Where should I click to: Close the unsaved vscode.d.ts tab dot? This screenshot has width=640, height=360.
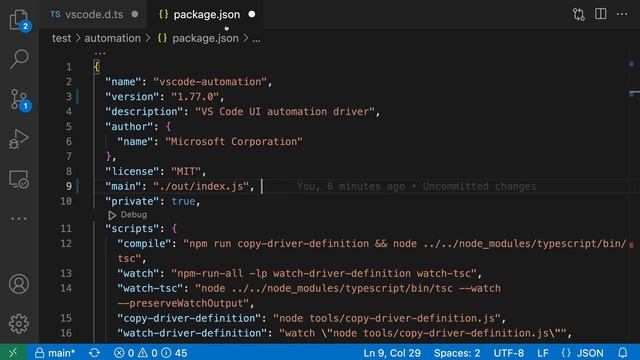[x=135, y=14]
